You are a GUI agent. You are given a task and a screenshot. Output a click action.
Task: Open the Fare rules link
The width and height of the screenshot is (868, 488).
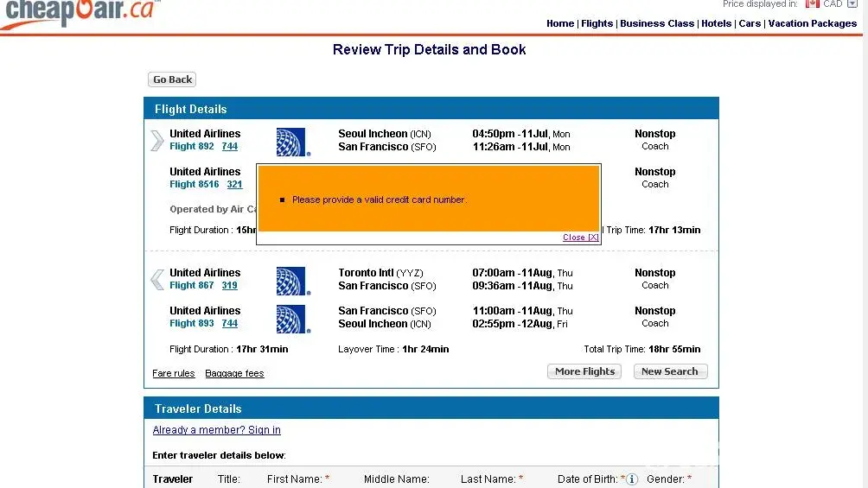click(x=173, y=373)
